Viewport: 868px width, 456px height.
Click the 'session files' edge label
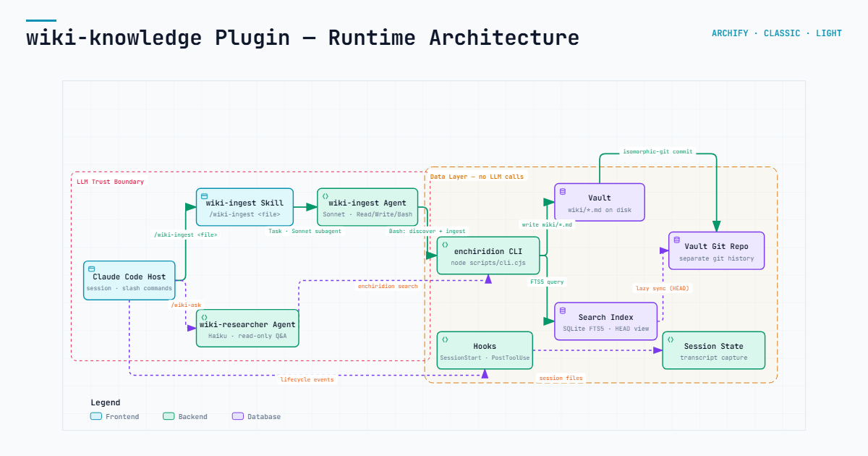pyautogui.click(x=561, y=379)
